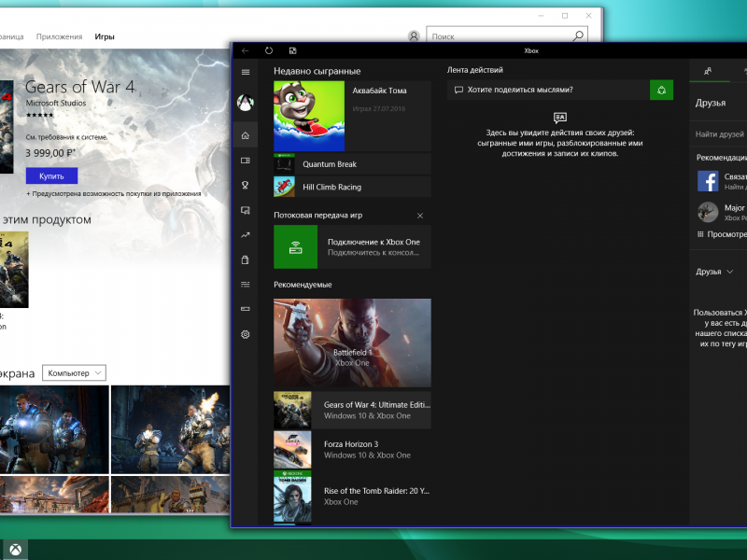747x560 pixels.
Task: Expand the 'Друзья' filter dropdown
Action: [714, 272]
